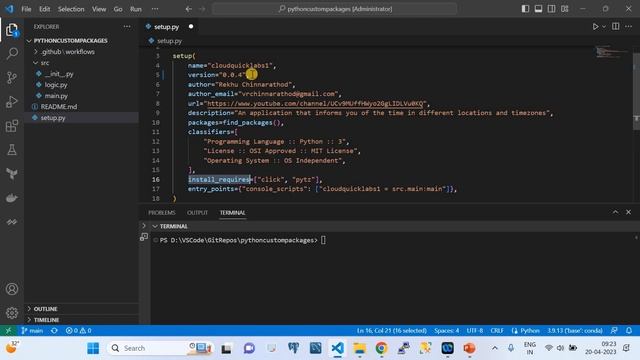640x360 pixels.
Task: Open the Edit menu
Action: tap(44, 9)
